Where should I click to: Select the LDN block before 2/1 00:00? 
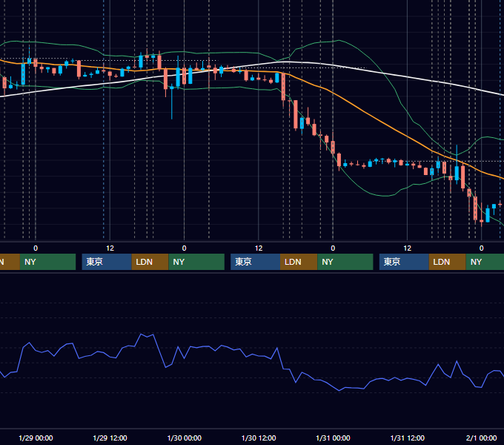point(448,262)
